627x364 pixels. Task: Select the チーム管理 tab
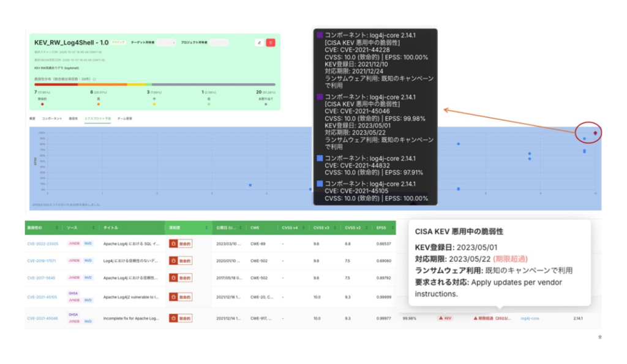point(125,119)
